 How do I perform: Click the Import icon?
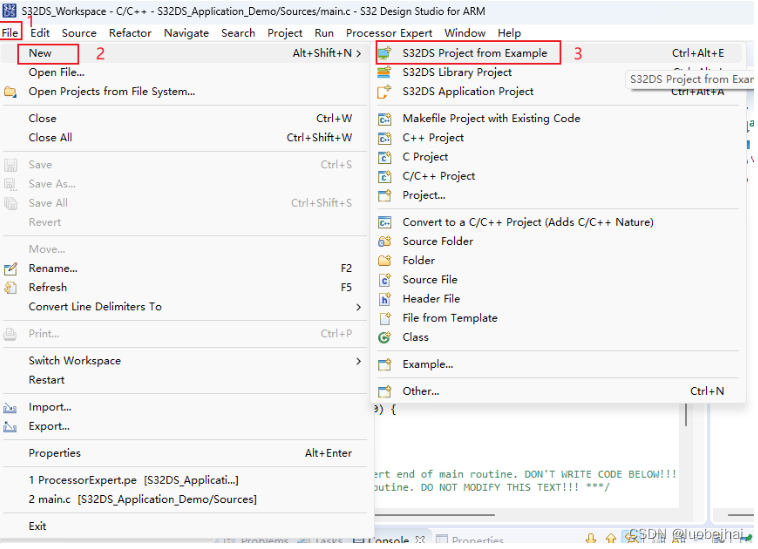click(10, 408)
